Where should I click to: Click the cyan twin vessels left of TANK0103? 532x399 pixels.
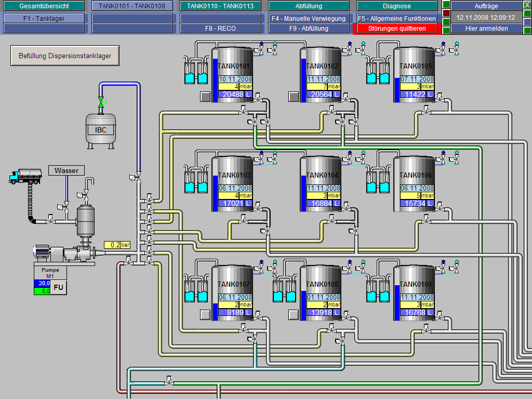(196, 180)
